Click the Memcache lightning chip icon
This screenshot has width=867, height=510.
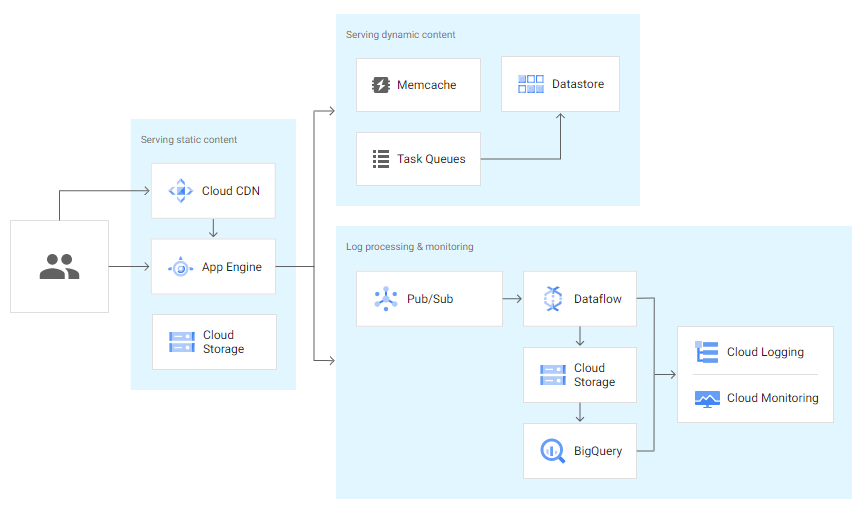coord(381,85)
